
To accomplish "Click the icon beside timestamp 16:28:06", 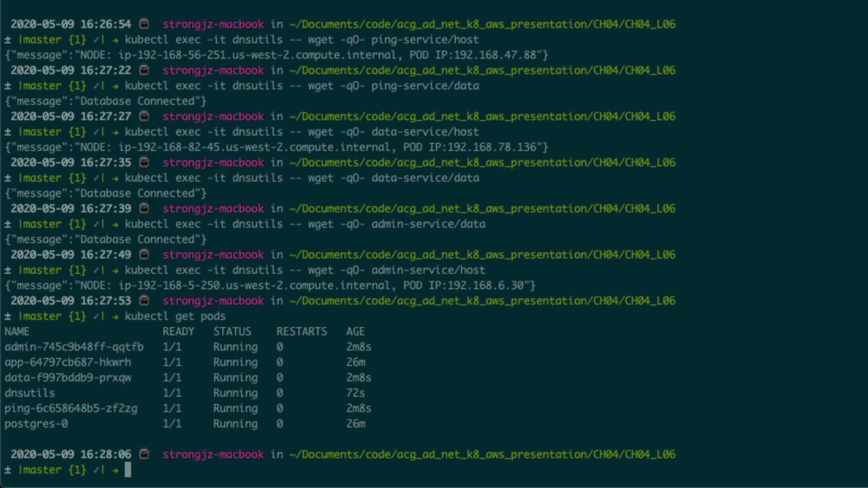I will [x=144, y=454].
